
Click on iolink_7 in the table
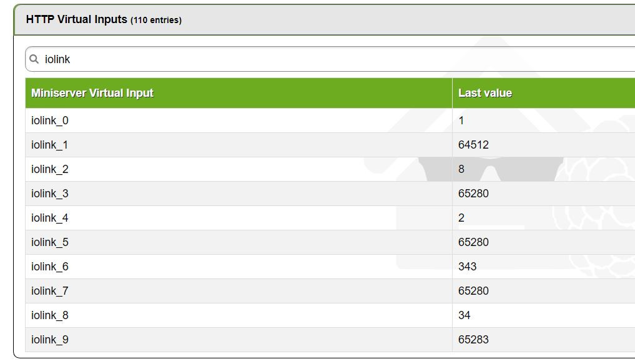point(50,291)
